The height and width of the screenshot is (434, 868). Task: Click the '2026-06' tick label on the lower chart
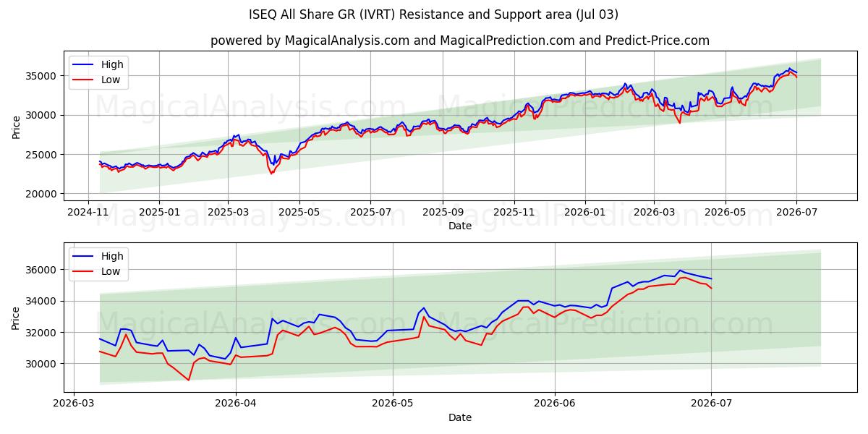[554, 404]
